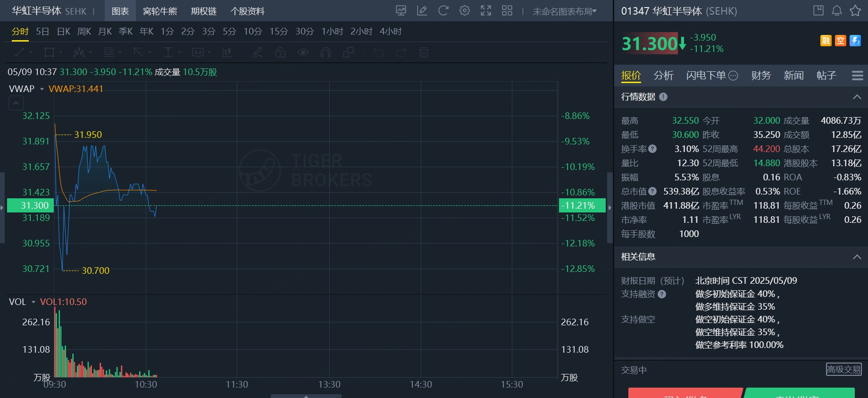868x398 pixels.
Task: Click help icon next to 支持融资
Action: tap(662, 294)
